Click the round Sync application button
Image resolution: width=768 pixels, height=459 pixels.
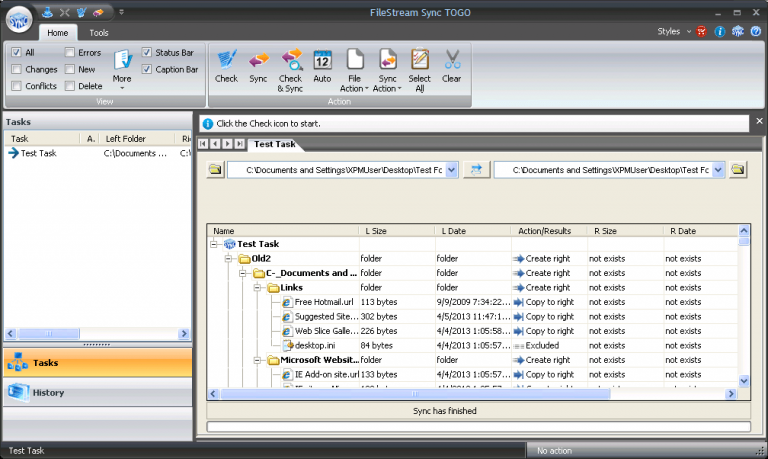click(19, 20)
